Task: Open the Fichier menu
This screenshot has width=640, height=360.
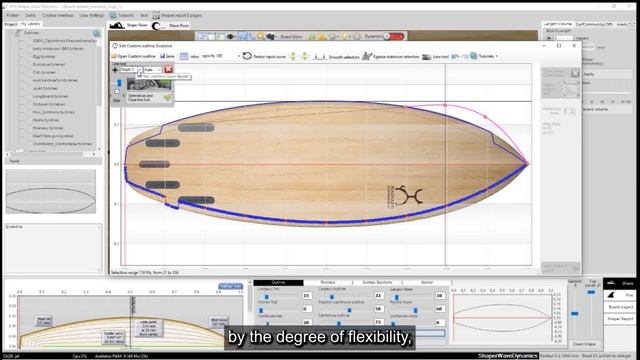Action: [x=13, y=15]
